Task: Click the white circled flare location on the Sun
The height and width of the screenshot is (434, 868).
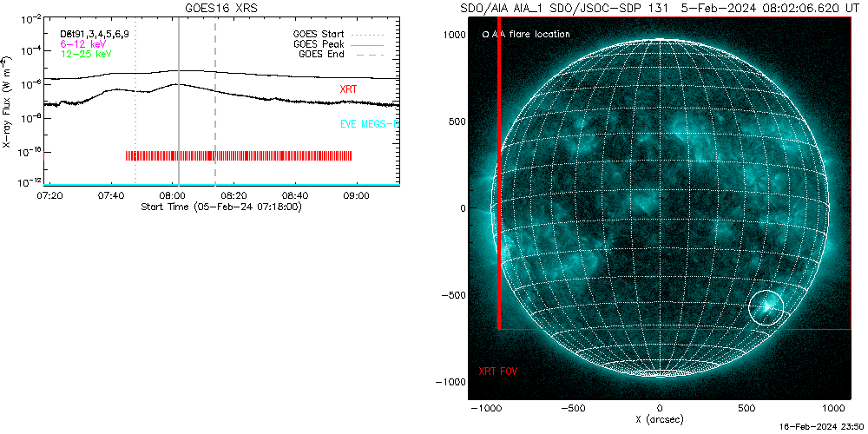Action: 766,307
